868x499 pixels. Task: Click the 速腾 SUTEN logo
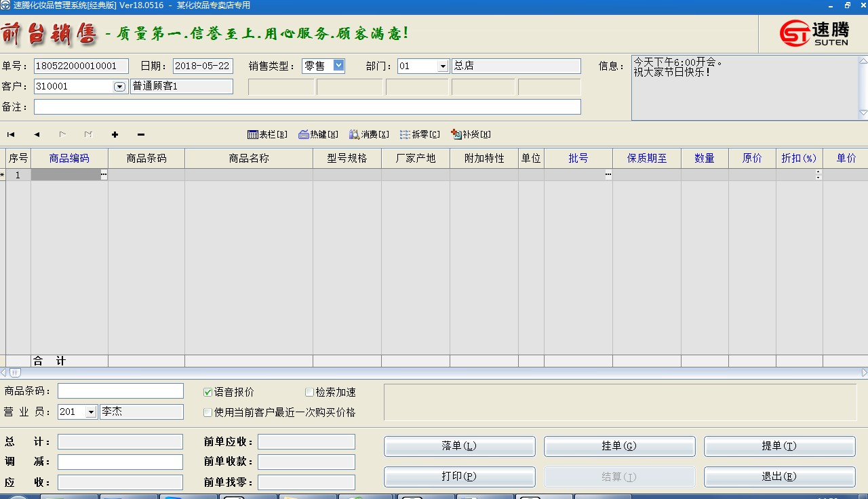[x=814, y=33]
